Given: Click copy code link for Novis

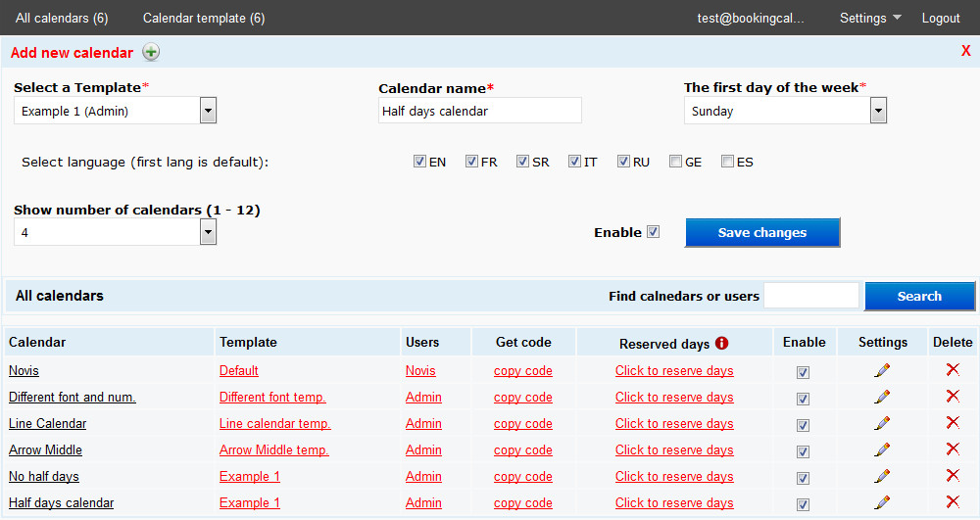Looking at the screenshot, I should (523, 371).
